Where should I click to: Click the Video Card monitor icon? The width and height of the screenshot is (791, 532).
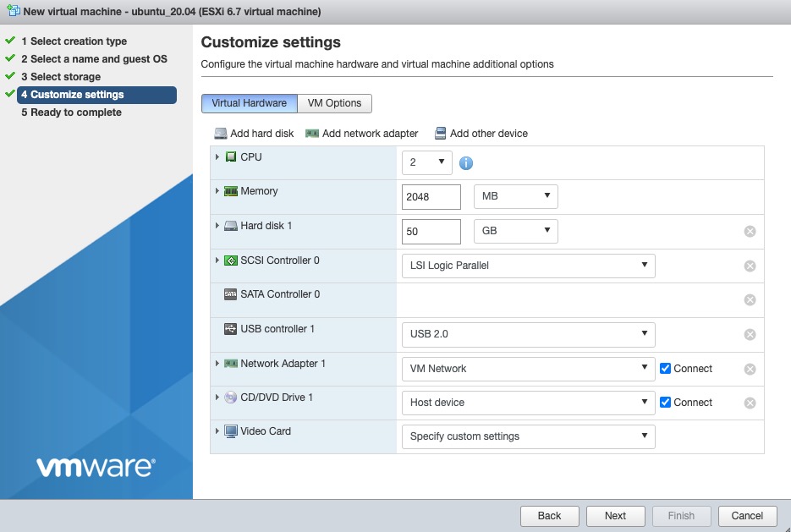point(231,431)
